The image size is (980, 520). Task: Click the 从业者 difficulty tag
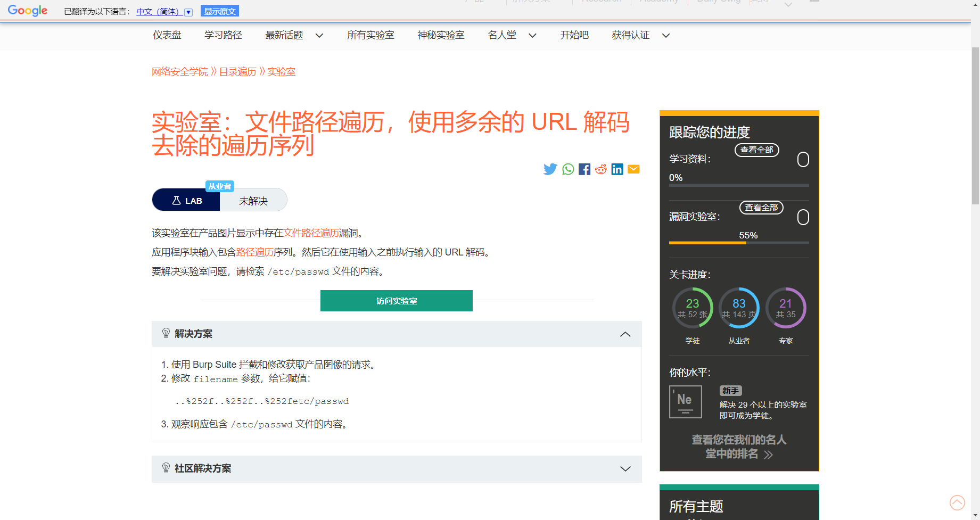220,186
